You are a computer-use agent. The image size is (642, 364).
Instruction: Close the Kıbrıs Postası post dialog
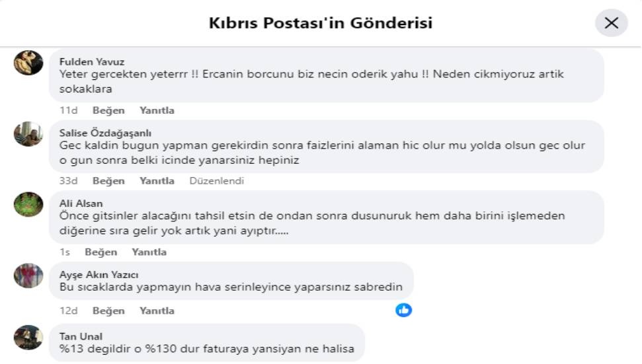tap(612, 23)
